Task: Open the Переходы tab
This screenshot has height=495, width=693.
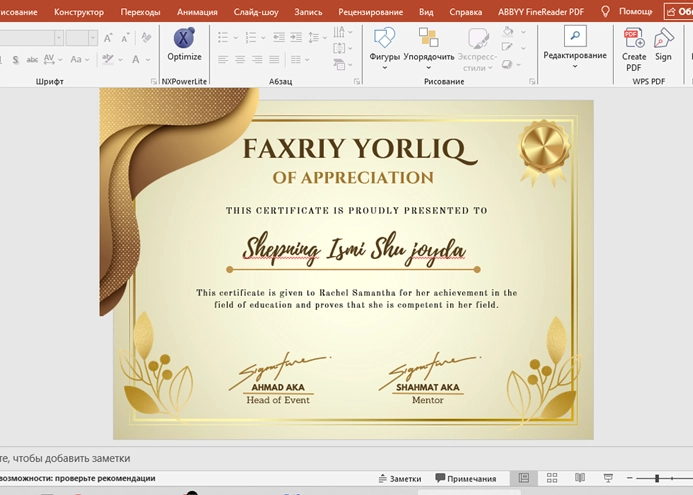Action: tap(140, 12)
